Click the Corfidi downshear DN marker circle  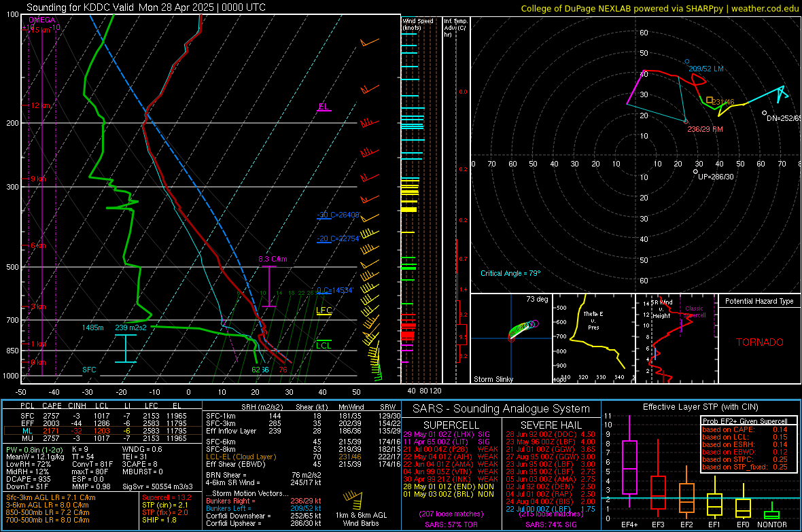tap(764, 113)
